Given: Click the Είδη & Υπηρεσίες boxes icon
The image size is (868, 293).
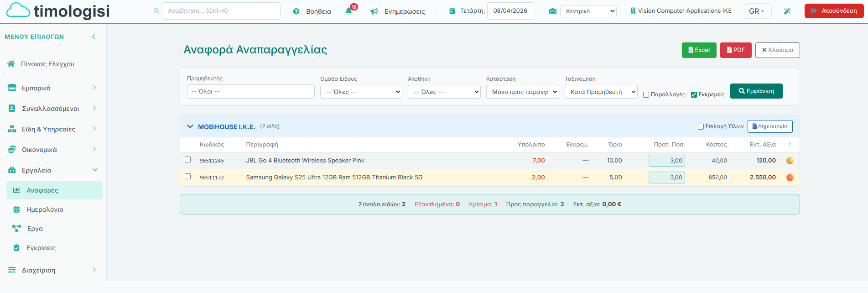Looking at the screenshot, I should click(12, 129).
